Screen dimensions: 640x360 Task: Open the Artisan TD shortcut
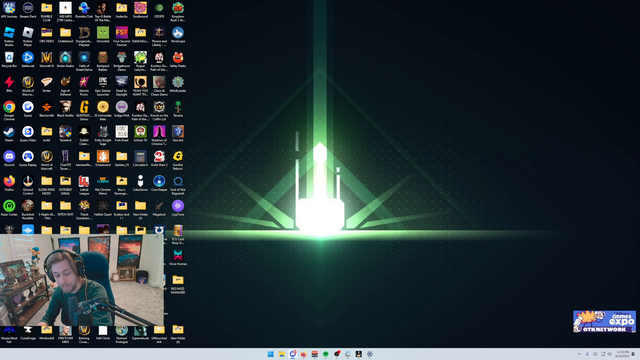(140, 134)
